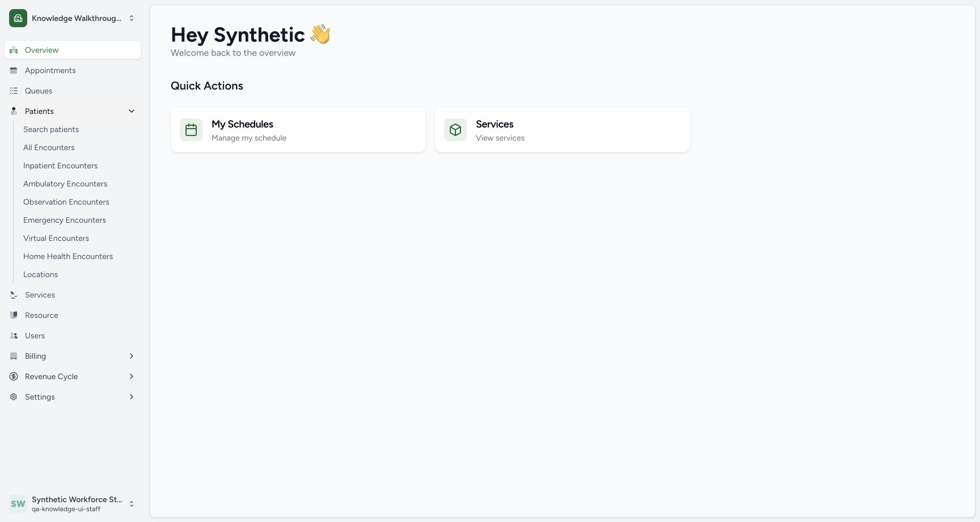Click the SW user avatar

coord(18,504)
